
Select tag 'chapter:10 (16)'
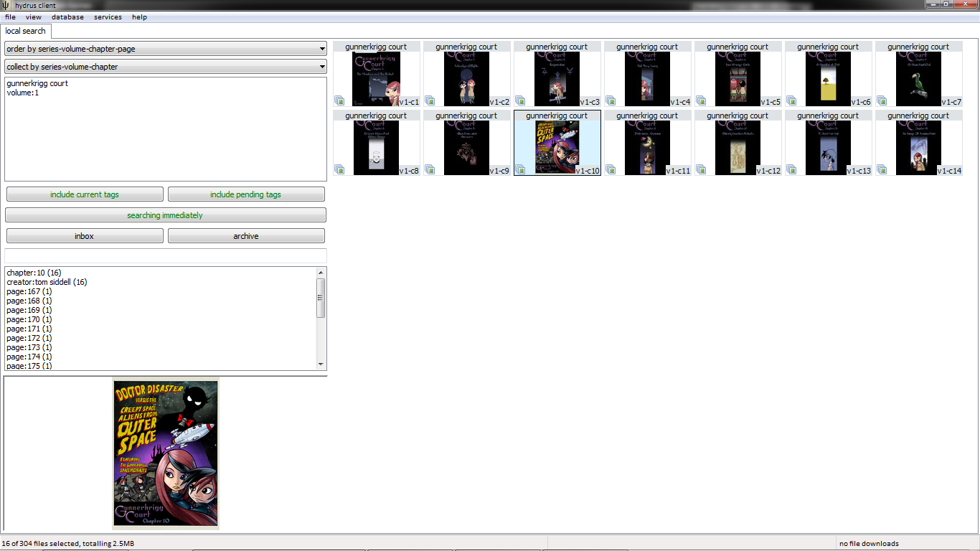pyautogui.click(x=34, y=273)
